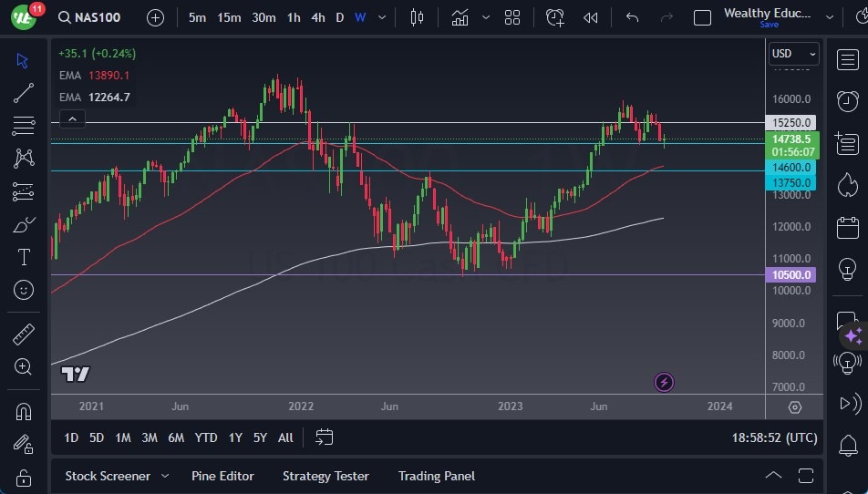This screenshot has height=494, width=868.
Task: Select the 4h timeframe button
Action: click(x=317, y=17)
